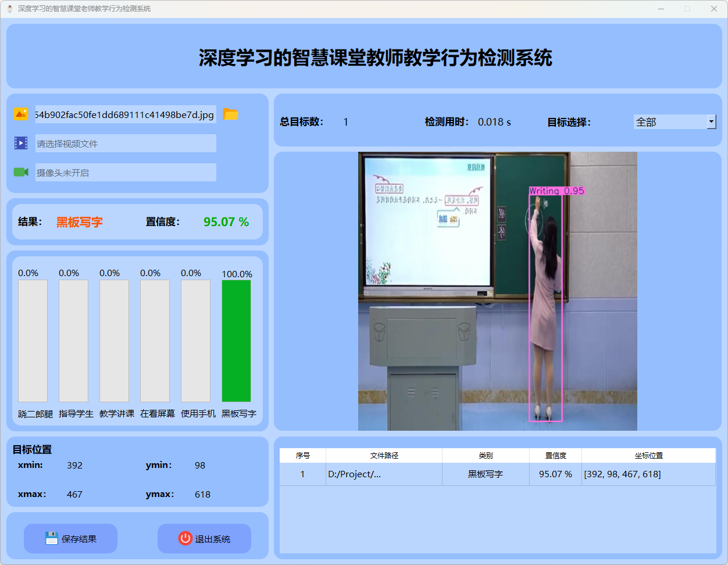
Task: Click the red power exit icon
Action: (185, 538)
